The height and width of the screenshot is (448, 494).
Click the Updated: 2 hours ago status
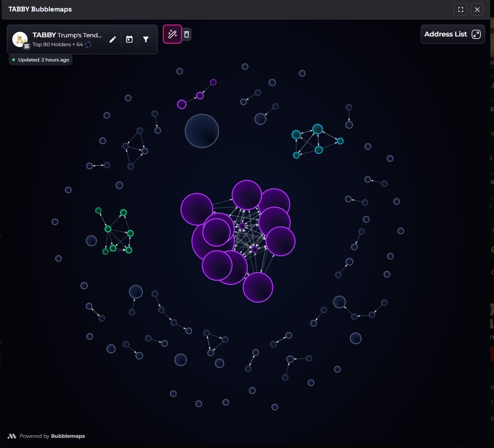pyautogui.click(x=41, y=60)
